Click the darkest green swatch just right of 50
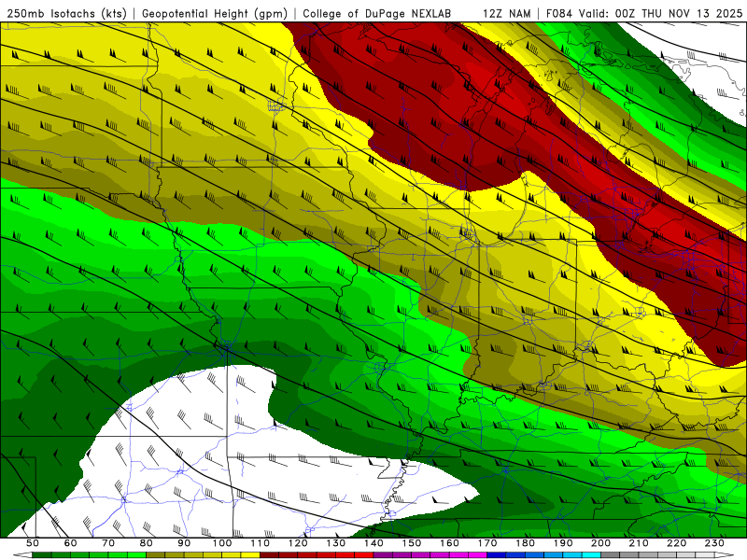 42,555
